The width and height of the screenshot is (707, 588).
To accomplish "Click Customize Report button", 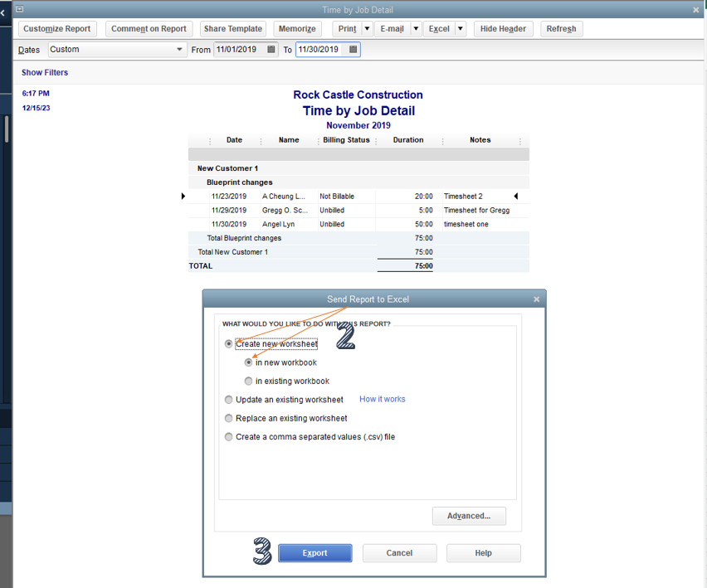I will pyautogui.click(x=57, y=29).
